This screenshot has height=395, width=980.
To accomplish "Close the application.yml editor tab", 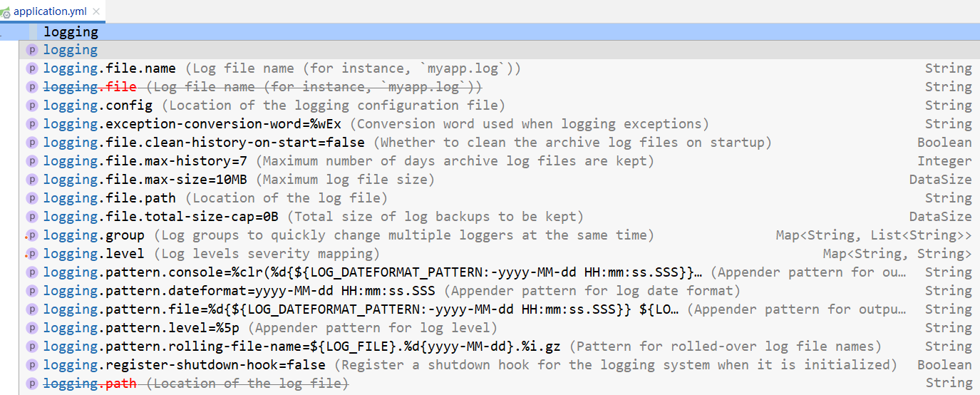I will pos(96,11).
